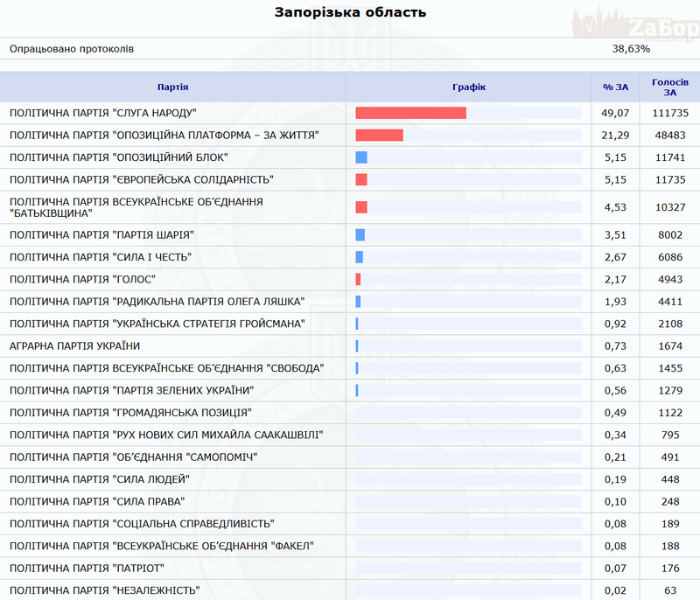Screen dimensions: 700x600
Task: Click the red bar for "ГОЛОС"
Action: 358,279
